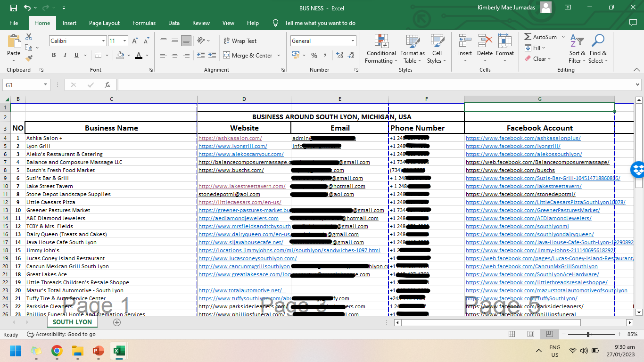Expand the formula bar

[637, 85]
